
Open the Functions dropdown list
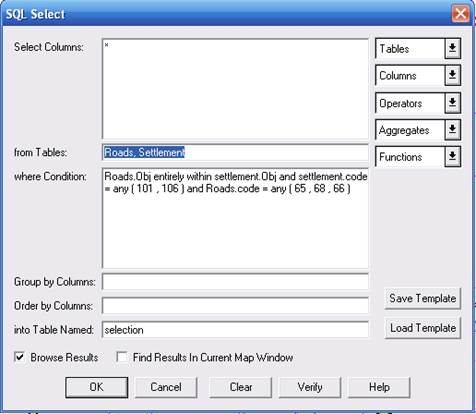pyautogui.click(x=418, y=156)
